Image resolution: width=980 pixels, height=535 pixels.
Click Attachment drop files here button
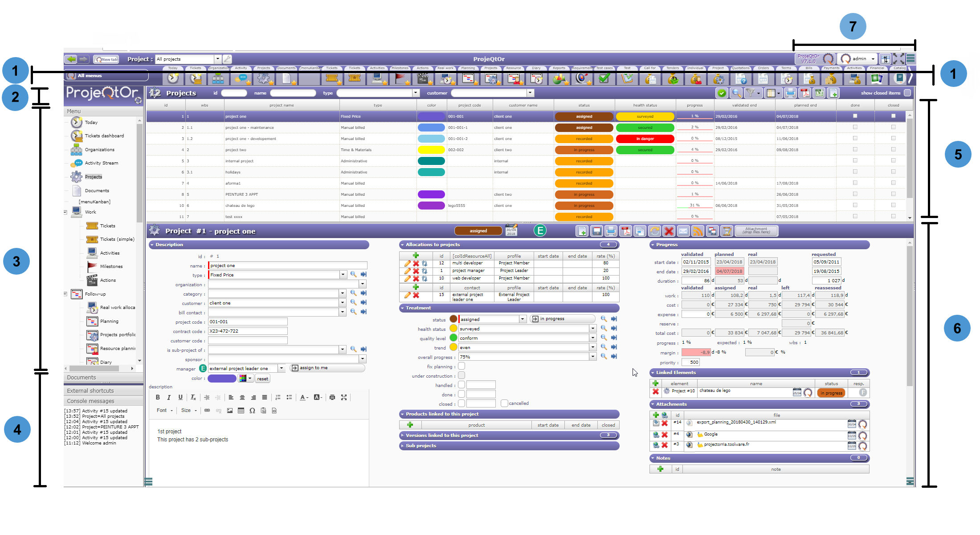[x=756, y=231]
